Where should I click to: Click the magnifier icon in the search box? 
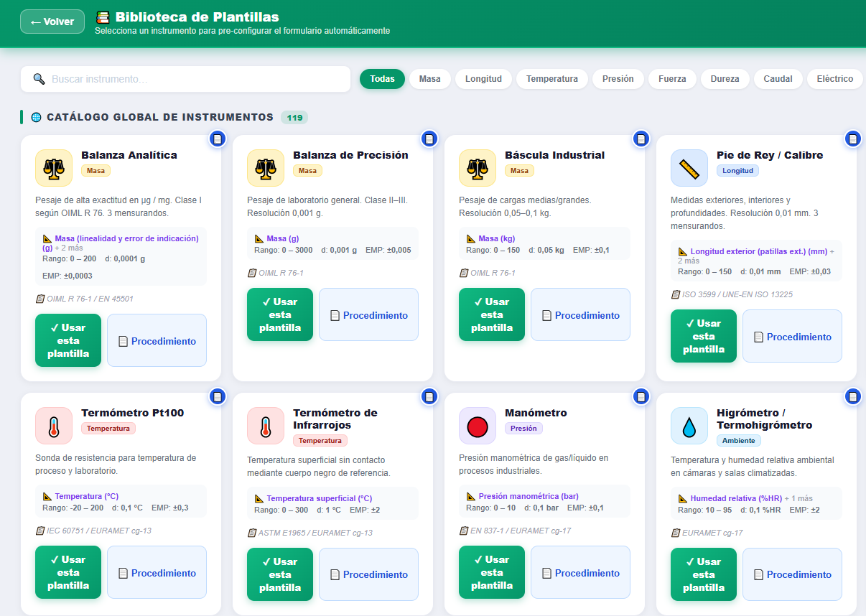tap(39, 79)
